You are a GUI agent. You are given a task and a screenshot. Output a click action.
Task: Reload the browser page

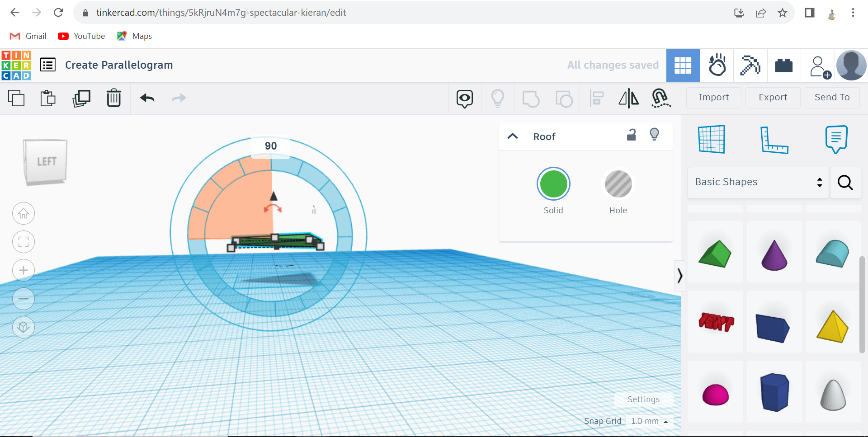click(x=58, y=13)
